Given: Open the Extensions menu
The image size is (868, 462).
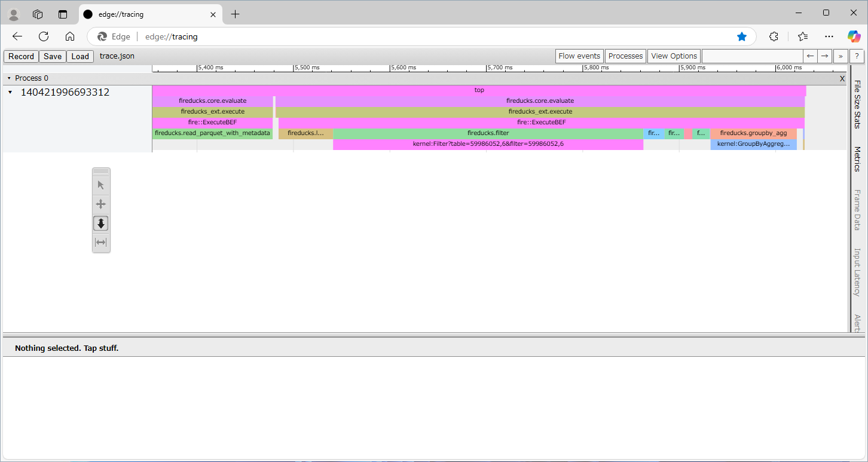Looking at the screenshot, I should 774,36.
